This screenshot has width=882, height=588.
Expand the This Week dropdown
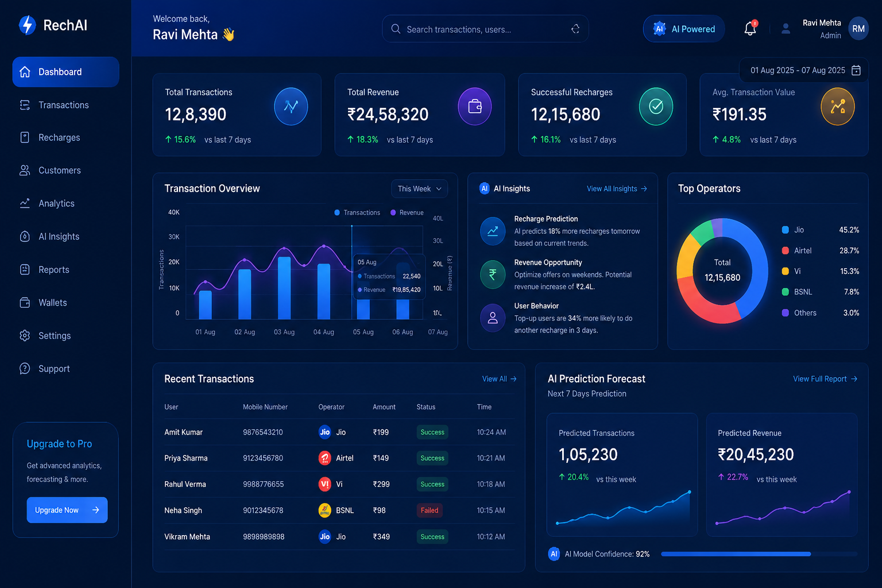tap(420, 189)
